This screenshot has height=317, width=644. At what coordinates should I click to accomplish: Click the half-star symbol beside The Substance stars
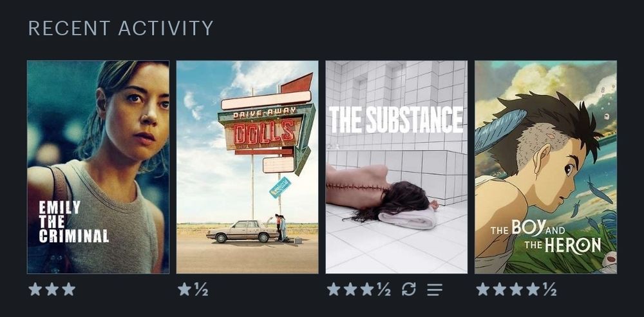tap(384, 289)
